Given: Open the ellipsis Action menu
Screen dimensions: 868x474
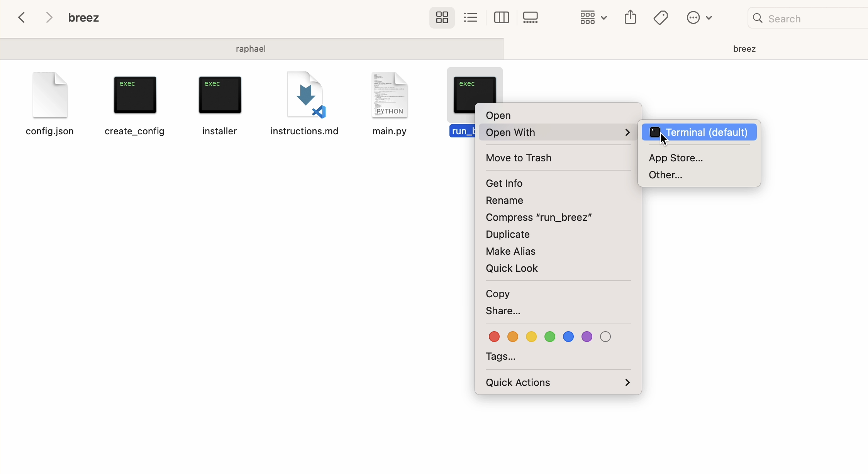Looking at the screenshot, I should point(699,18).
